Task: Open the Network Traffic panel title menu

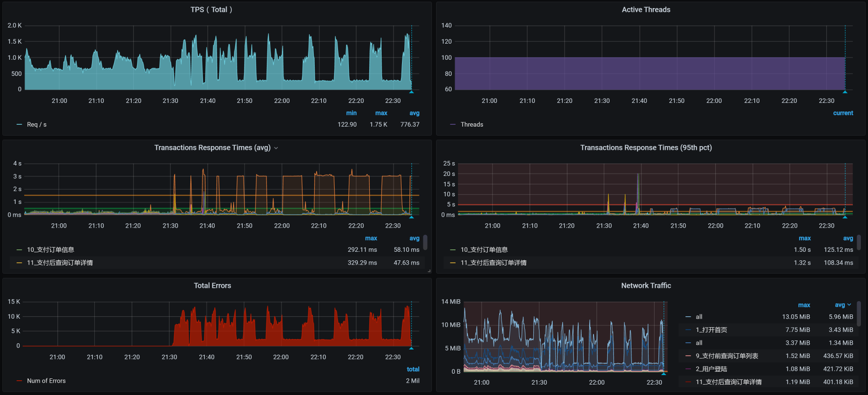Action: point(646,285)
